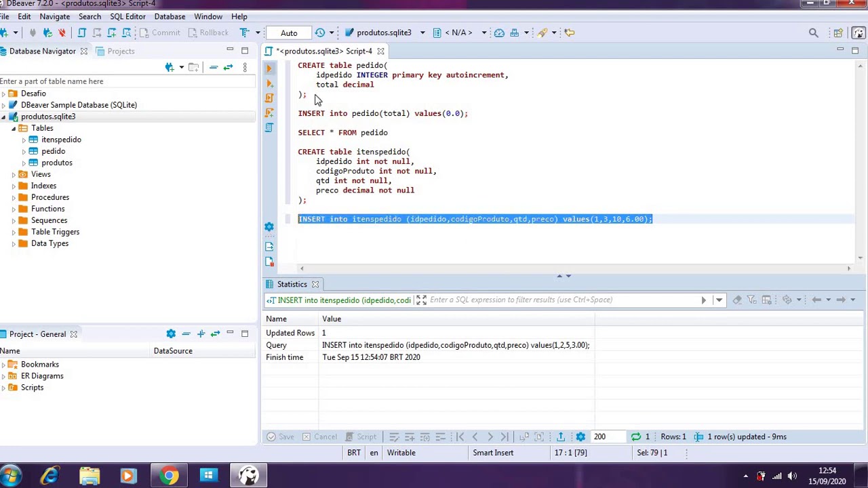Run the Execute SQL Script icon
Viewport: 868px width, 488px height.
269,98
